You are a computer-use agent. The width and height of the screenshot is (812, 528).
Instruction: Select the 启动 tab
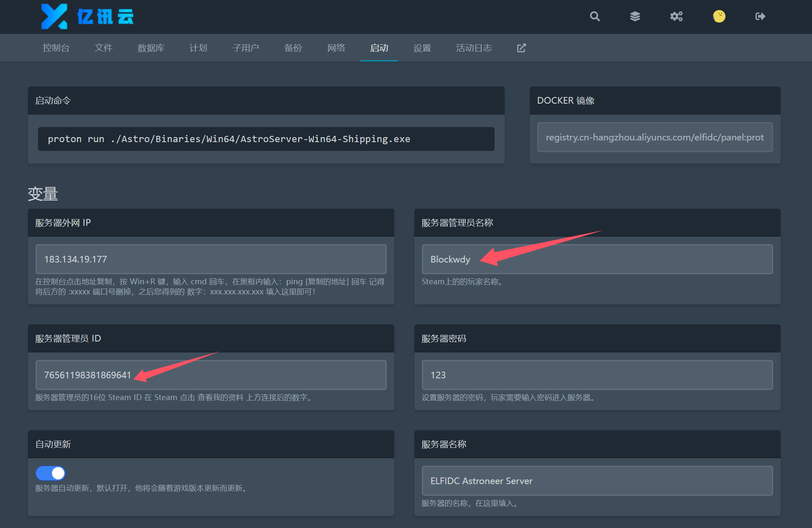(x=379, y=48)
